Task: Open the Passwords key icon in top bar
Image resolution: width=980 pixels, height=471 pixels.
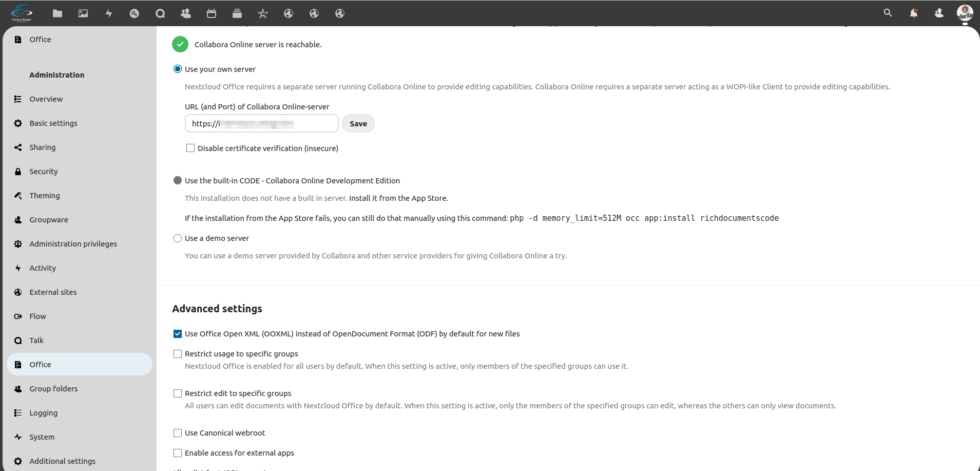Action: (x=134, y=13)
